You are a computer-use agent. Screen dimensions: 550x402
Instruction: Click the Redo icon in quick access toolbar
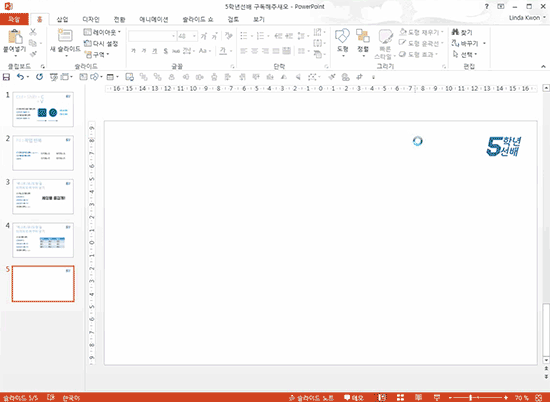click(39, 77)
